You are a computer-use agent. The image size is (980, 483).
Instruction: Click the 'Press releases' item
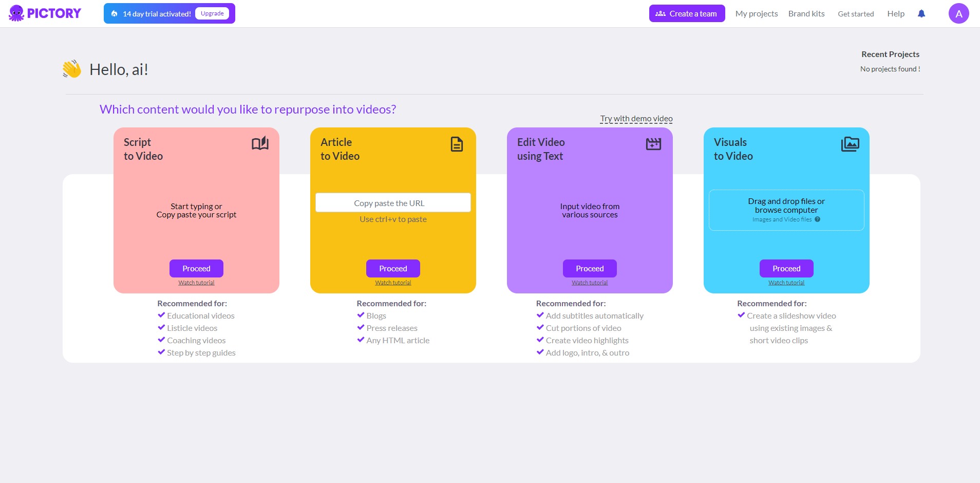tap(392, 328)
